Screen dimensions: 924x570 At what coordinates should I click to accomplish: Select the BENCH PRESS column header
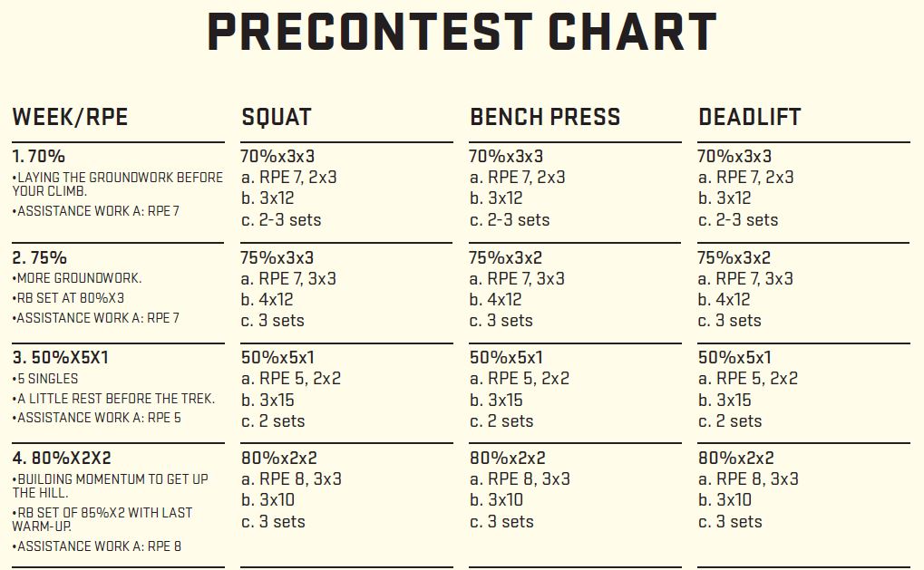pyautogui.click(x=545, y=117)
